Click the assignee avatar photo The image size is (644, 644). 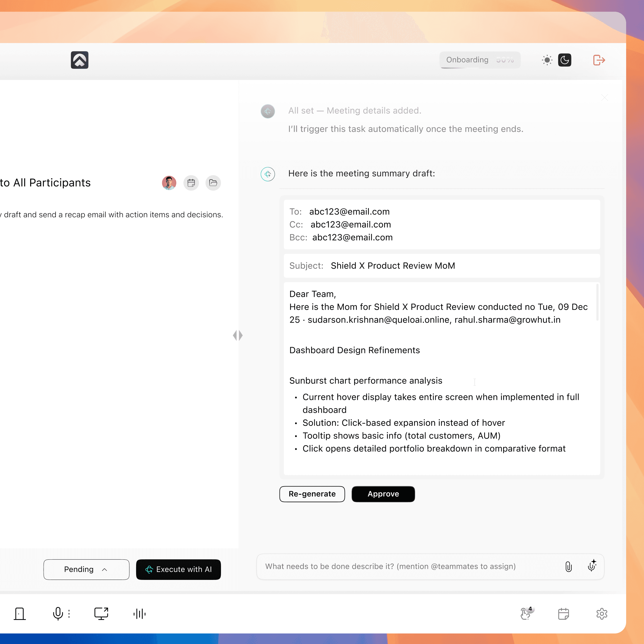point(169,183)
